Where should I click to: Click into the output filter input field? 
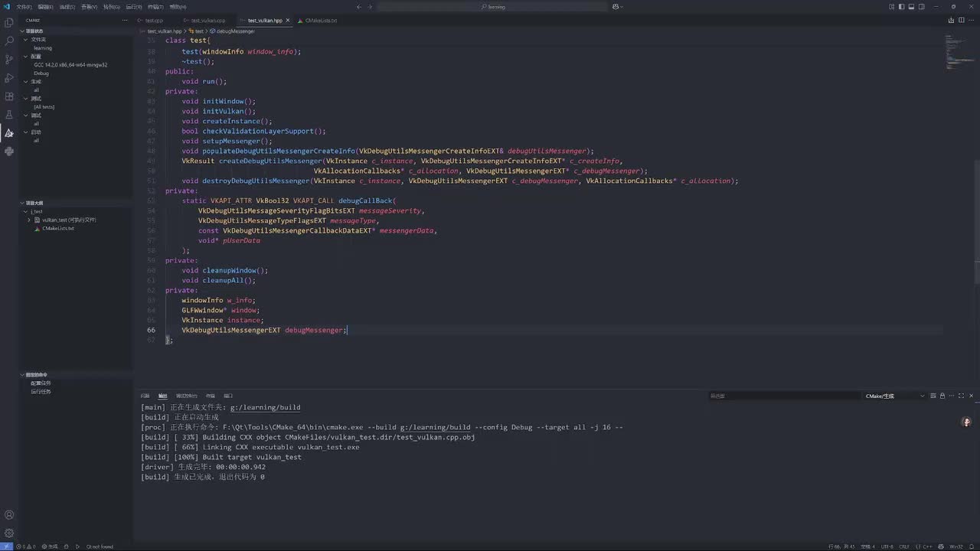(x=784, y=396)
